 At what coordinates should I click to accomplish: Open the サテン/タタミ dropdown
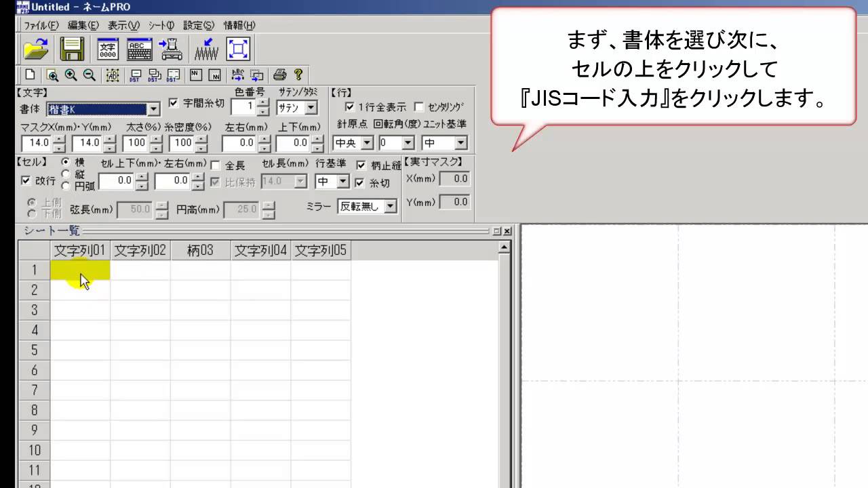click(311, 108)
